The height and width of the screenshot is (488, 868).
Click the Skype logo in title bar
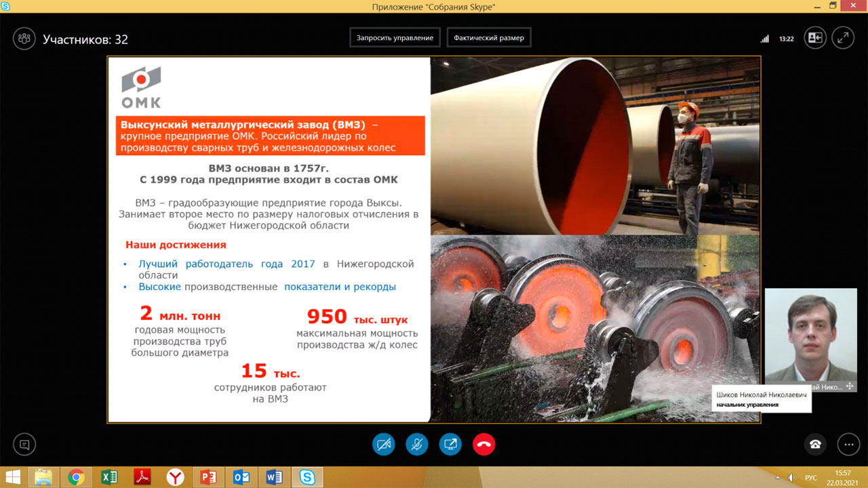coord(6,6)
